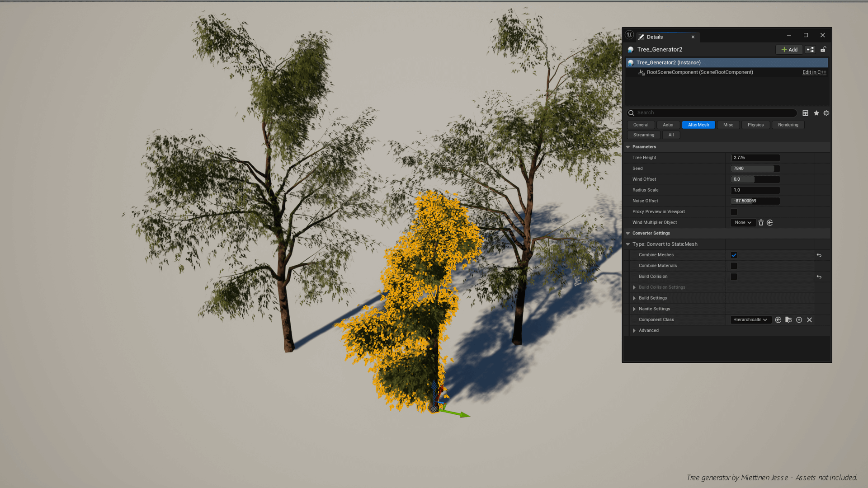Click the Add button in Details panel
Screen dimensions: 868x488
(789, 49)
